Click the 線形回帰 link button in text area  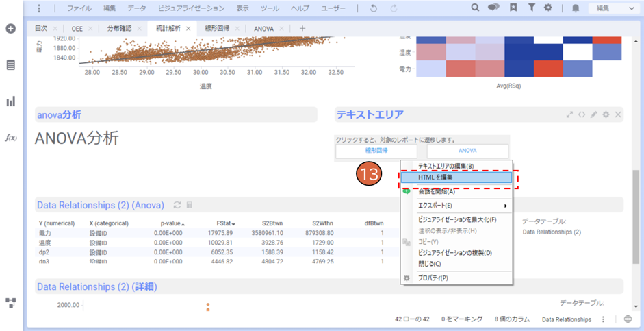click(x=376, y=151)
